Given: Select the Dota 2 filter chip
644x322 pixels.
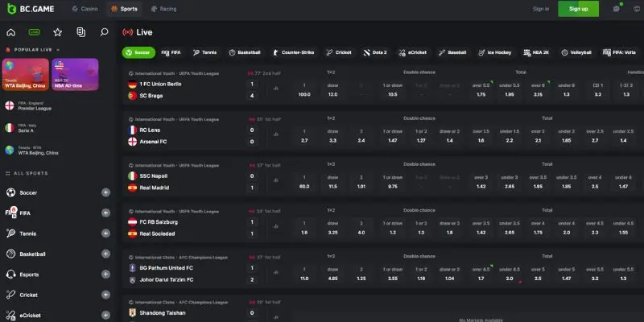Looking at the screenshot, I should [374, 52].
